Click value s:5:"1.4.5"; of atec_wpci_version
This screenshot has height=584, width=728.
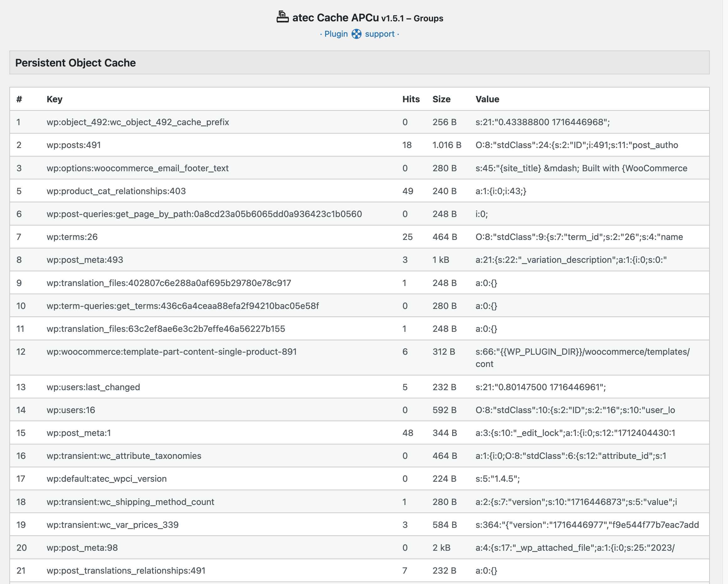point(497,479)
